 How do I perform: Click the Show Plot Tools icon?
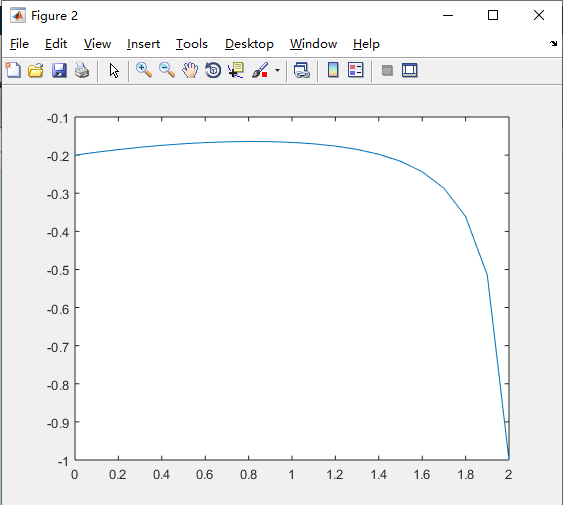click(x=410, y=70)
